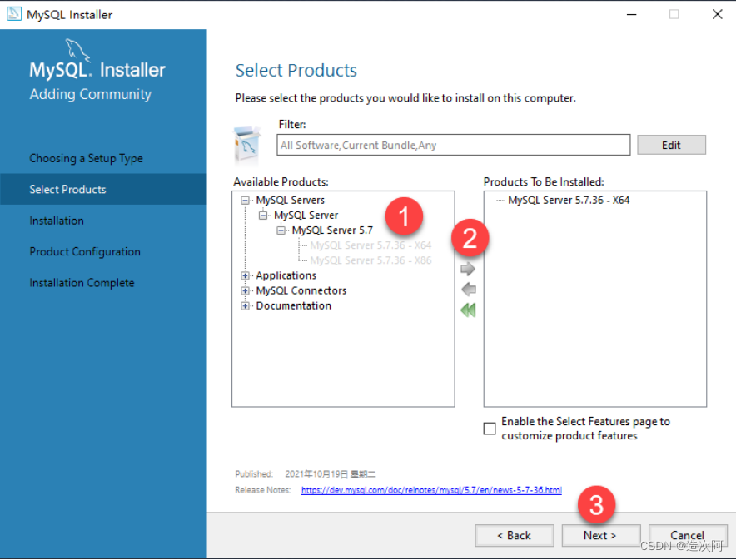The height and width of the screenshot is (560, 736).
Task: Open the Installation step in sidebar
Action: pyautogui.click(x=57, y=221)
